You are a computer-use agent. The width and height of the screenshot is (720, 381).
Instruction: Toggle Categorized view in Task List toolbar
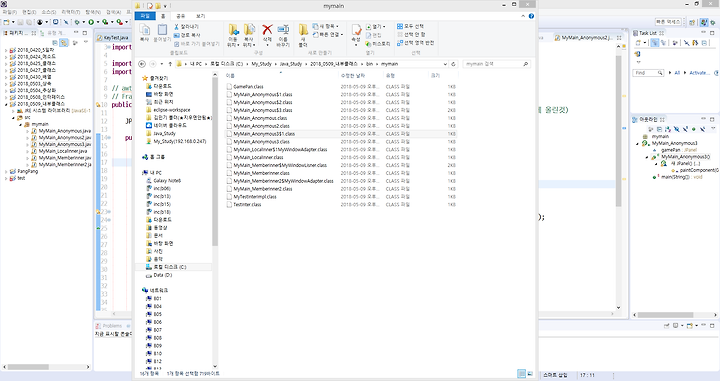click(654, 43)
